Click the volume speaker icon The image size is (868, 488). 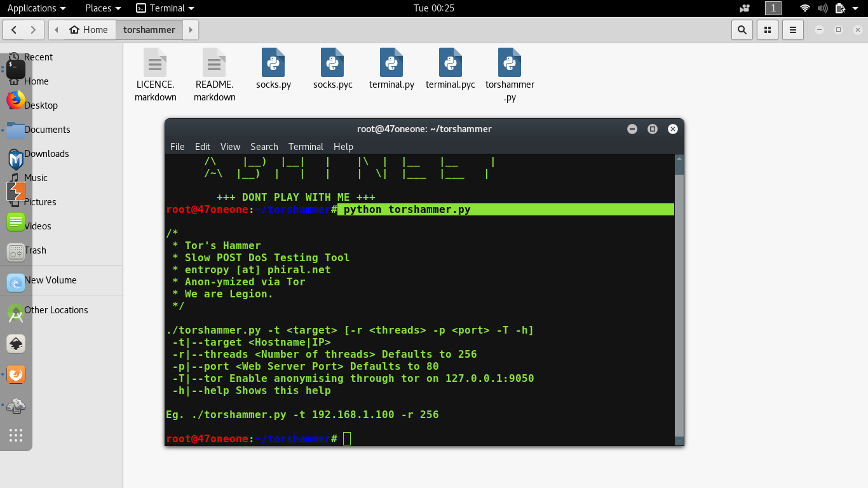(823, 8)
